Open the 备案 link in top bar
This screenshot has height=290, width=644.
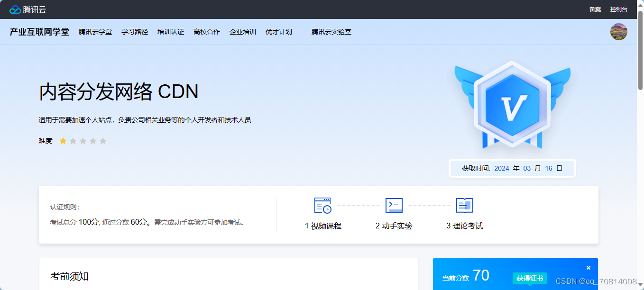(x=595, y=9)
